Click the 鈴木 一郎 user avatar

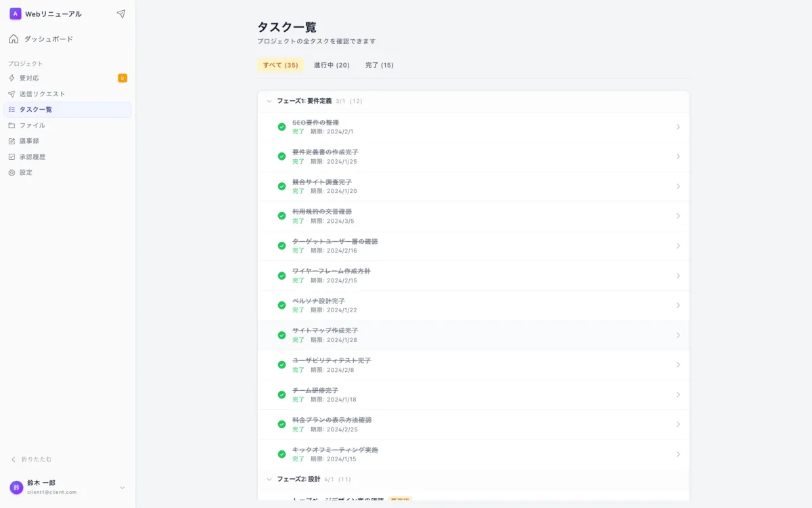click(16, 488)
